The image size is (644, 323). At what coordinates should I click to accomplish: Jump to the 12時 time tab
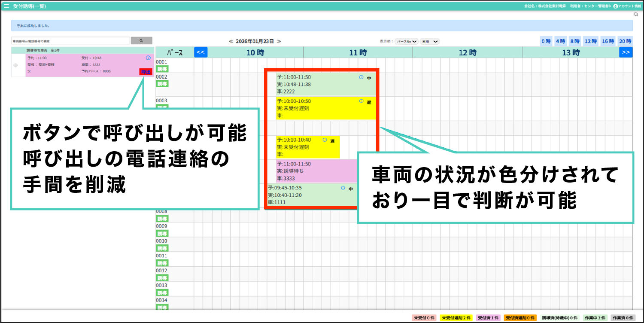591,41
